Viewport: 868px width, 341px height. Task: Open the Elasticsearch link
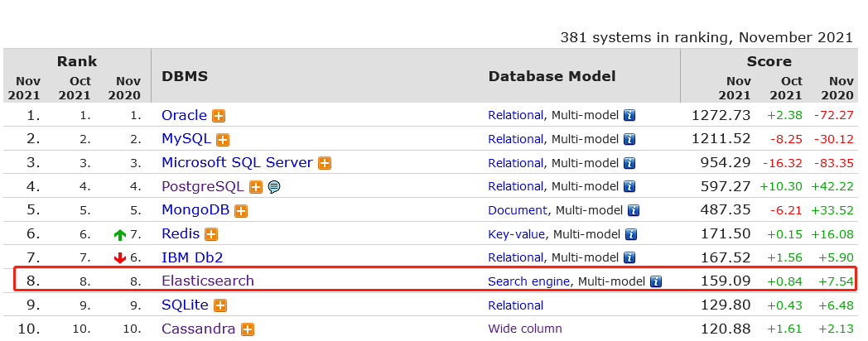click(208, 281)
